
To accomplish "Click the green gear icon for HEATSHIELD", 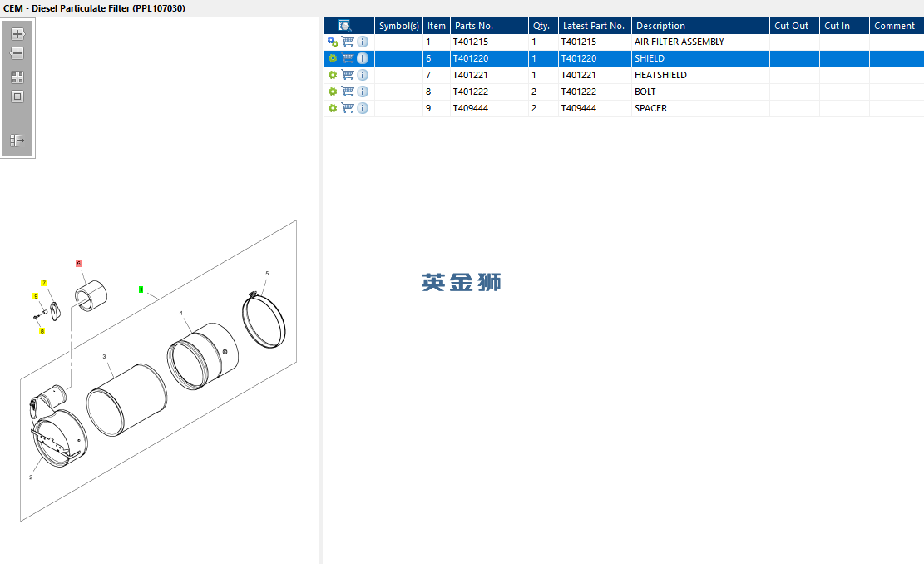I will (333, 75).
